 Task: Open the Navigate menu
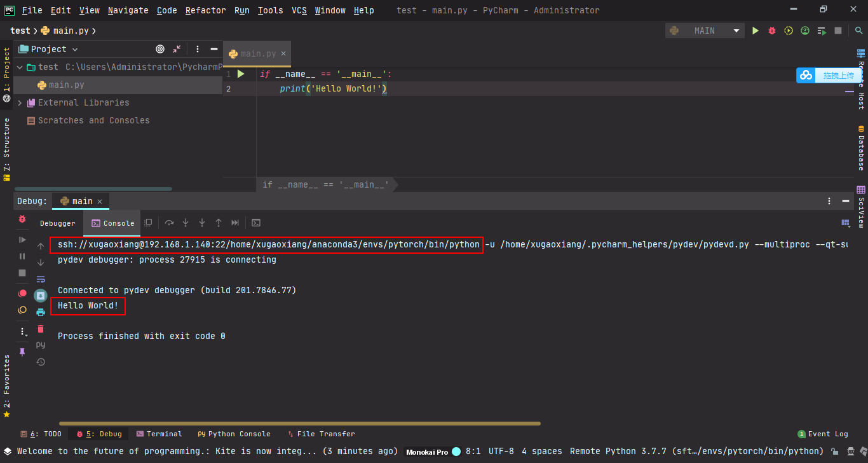click(128, 10)
